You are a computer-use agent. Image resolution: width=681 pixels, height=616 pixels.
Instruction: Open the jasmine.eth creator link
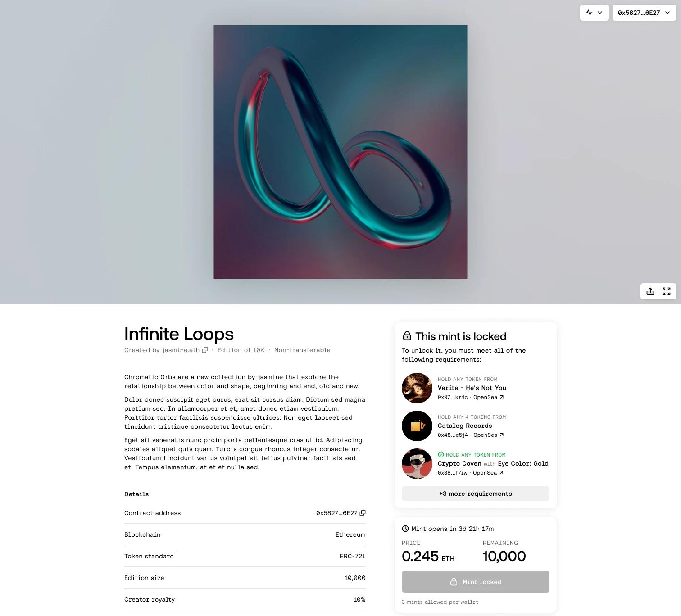[181, 350]
